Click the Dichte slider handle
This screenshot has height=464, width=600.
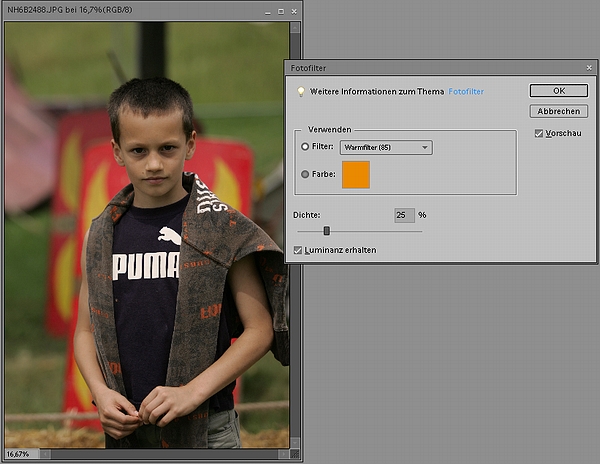tap(326, 231)
